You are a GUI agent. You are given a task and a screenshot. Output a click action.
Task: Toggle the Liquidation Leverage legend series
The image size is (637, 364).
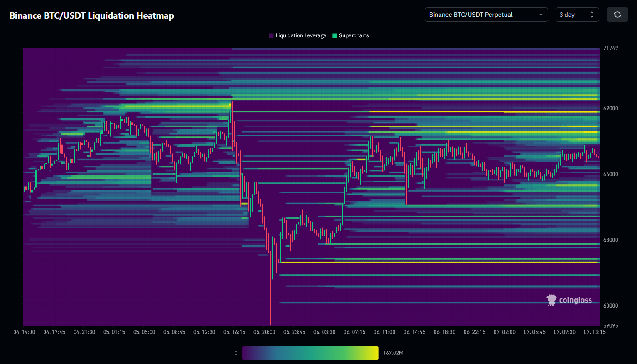tap(298, 35)
